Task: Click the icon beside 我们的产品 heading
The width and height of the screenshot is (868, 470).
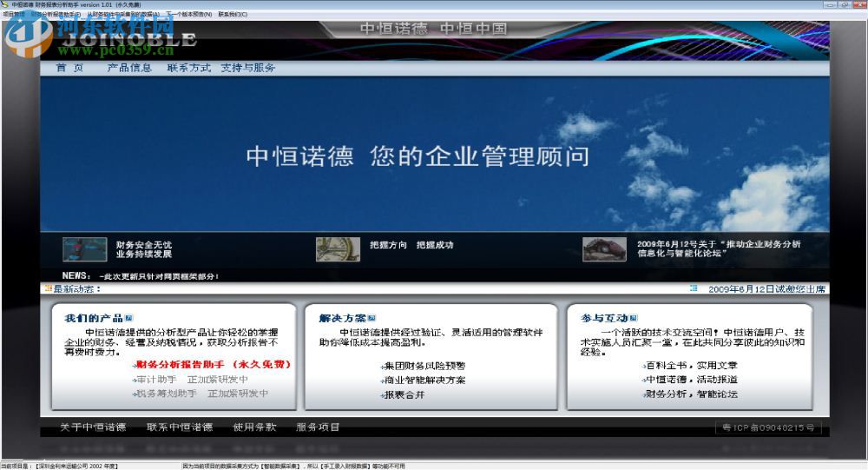Action: (x=129, y=318)
